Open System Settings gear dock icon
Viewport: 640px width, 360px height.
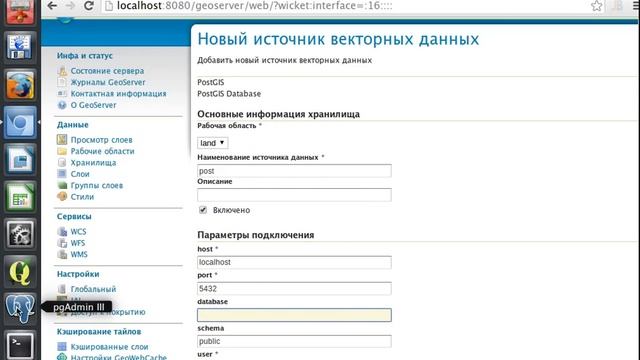(x=20, y=234)
